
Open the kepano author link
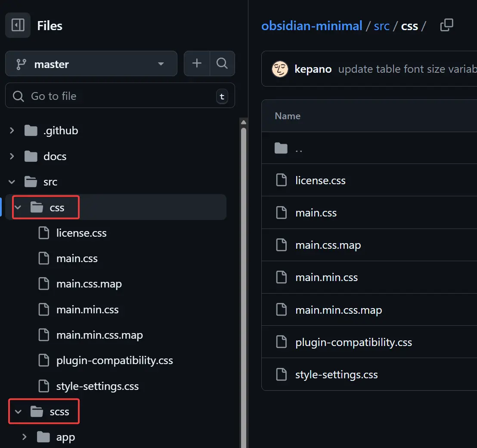tap(313, 69)
